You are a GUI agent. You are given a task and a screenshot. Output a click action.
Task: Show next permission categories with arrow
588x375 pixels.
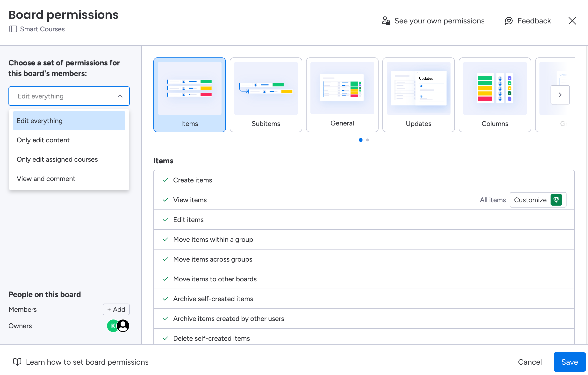[560, 95]
